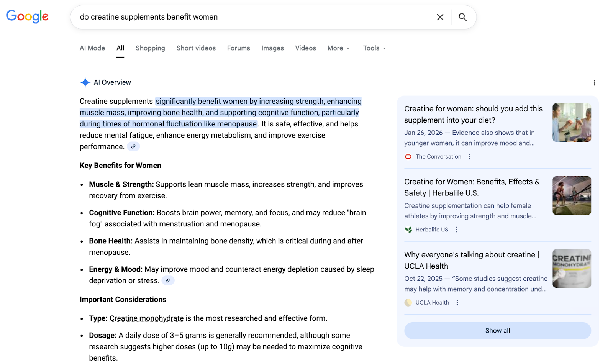Click the search magnifier icon
613x364 pixels.
[x=462, y=17]
